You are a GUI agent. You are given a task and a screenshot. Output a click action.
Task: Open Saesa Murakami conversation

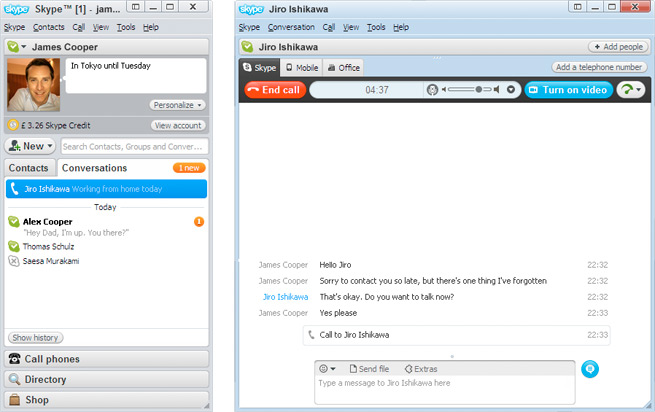coord(107,261)
